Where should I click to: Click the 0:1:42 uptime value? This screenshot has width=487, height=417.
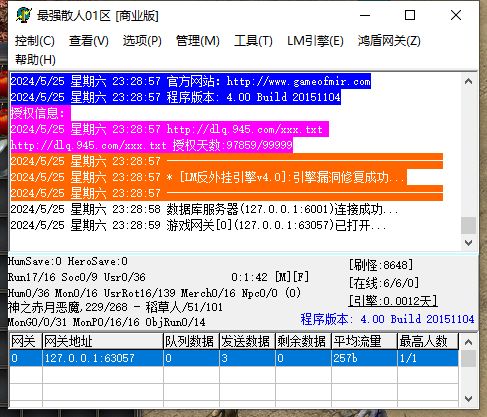click(249, 277)
